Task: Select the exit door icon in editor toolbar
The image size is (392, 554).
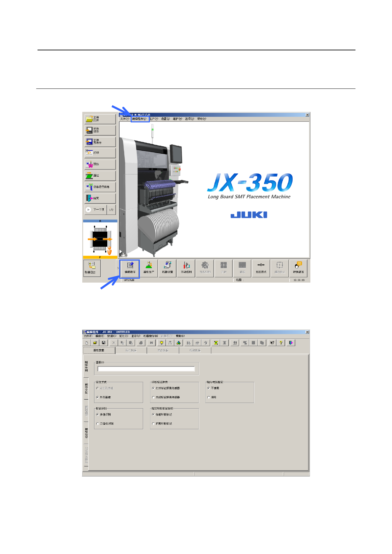Action: point(291,343)
